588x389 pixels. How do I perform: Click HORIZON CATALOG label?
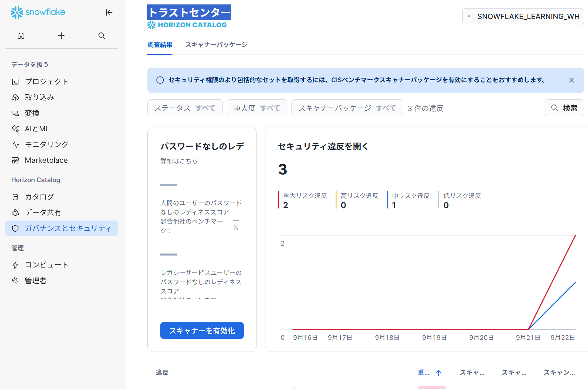tap(192, 25)
